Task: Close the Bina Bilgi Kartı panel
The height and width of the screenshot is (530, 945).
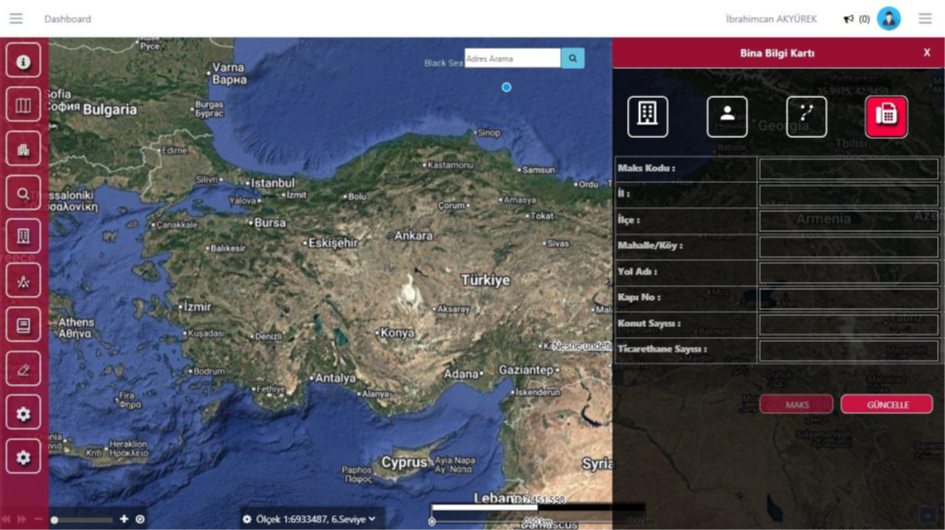Action: [926, 53]
